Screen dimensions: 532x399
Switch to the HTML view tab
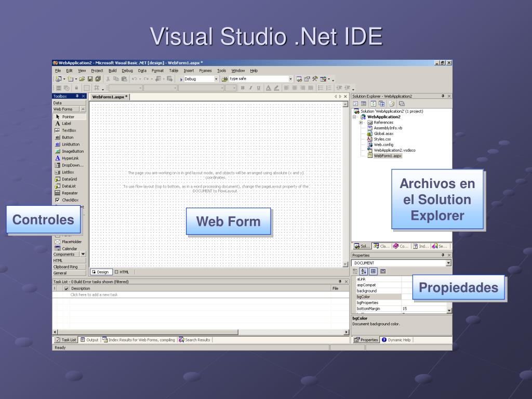pos(122,272)
